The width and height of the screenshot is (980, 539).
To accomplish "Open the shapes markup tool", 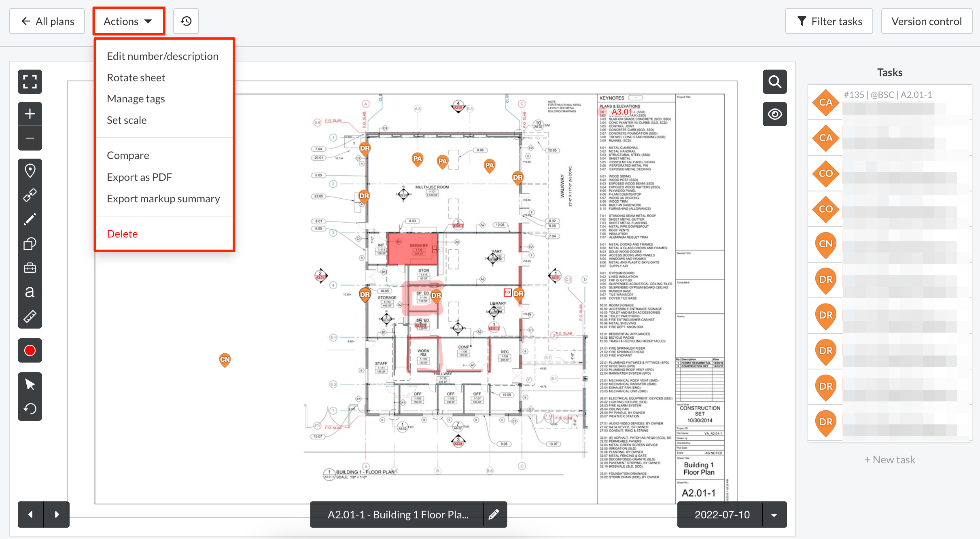I will [30, 243].
